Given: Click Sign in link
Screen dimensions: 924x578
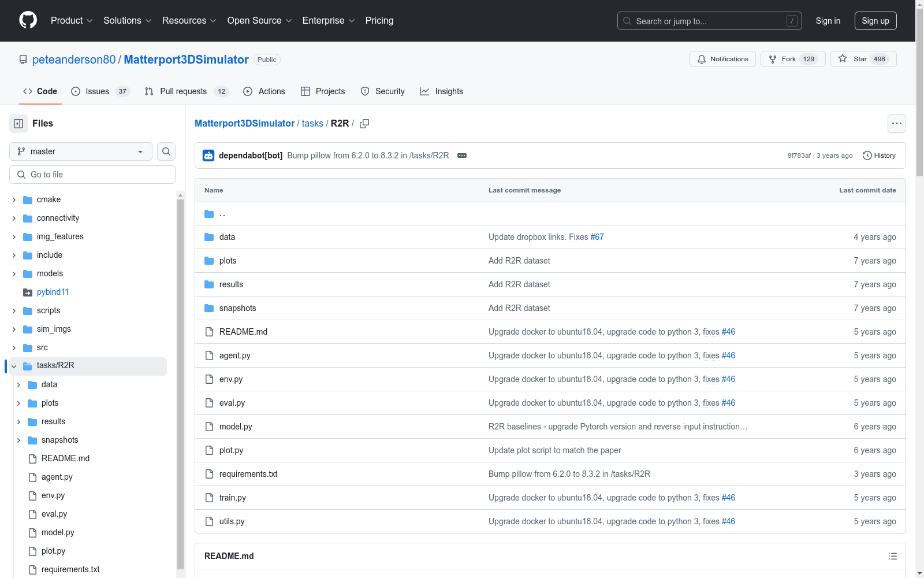Looking at the screenshot, I should 828,21.
